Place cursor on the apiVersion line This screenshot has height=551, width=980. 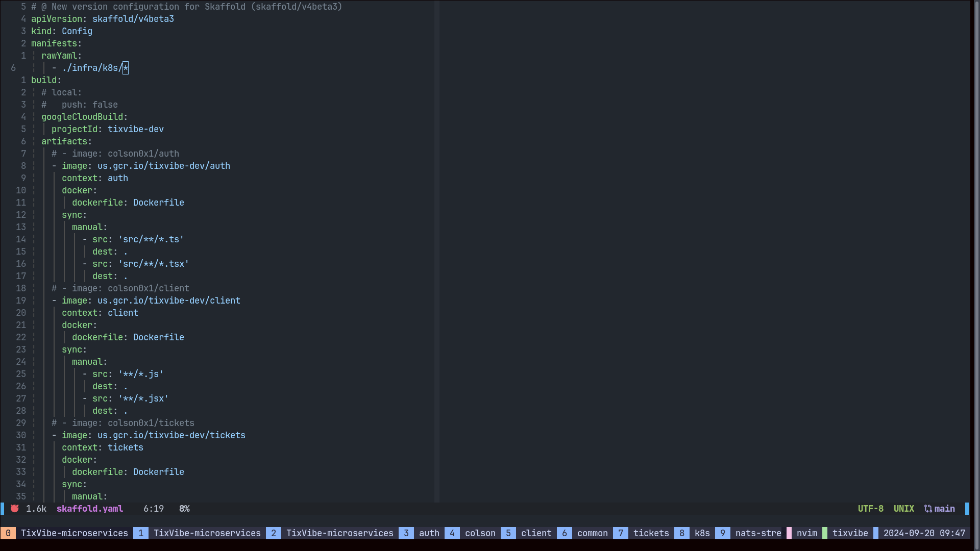[x=102, y=19]
